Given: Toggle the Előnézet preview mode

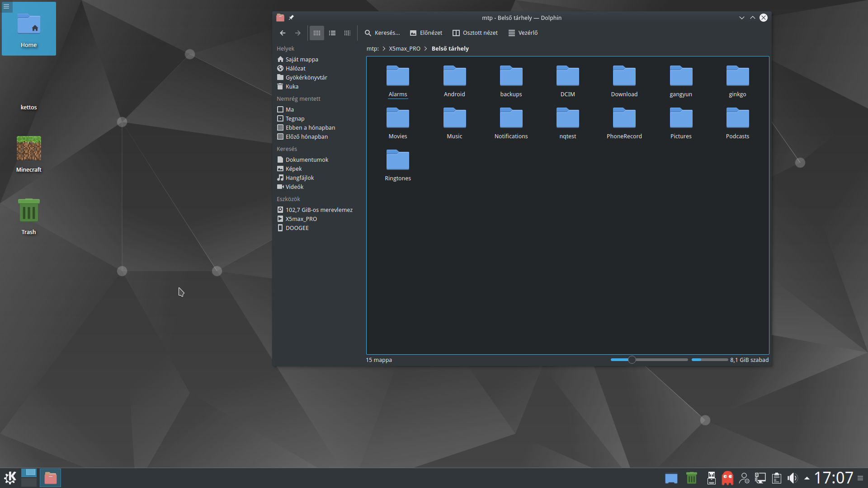Looking at the screenshot, I should click(426, 33).
